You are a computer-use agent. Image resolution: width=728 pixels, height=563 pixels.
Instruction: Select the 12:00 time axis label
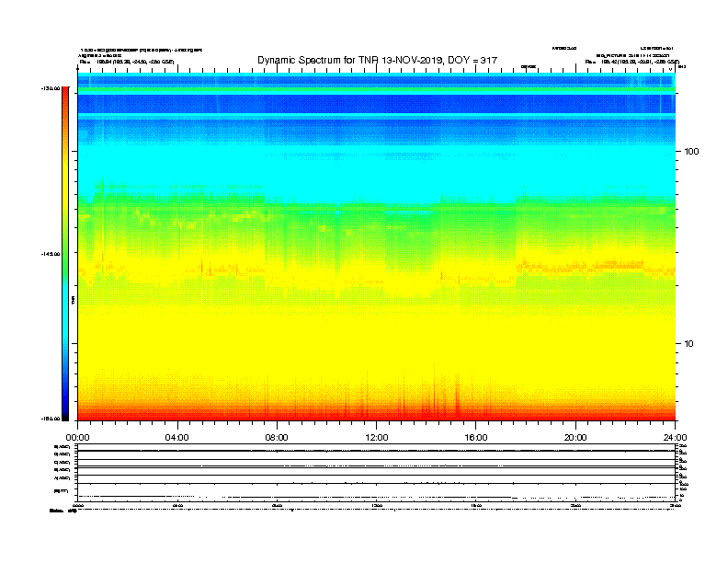[377, 438]
